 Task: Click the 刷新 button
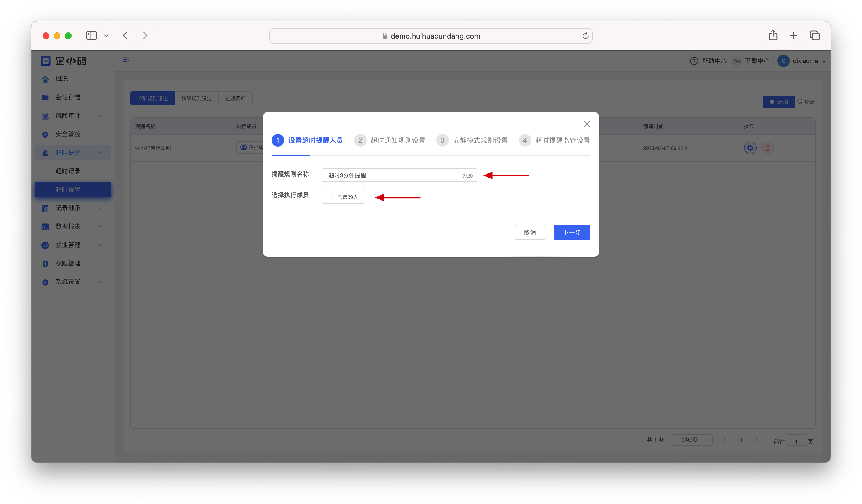tap(806, 102)
